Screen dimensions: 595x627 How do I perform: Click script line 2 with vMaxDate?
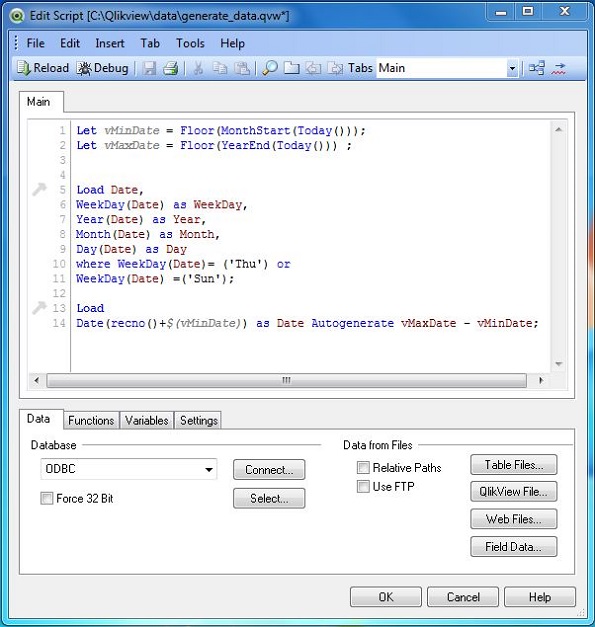pos(214,145)
